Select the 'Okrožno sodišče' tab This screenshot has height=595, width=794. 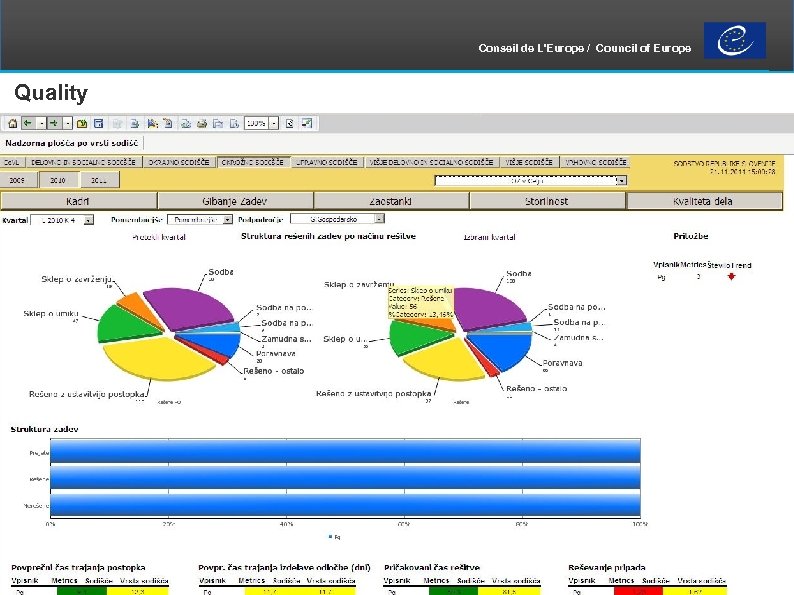point(253,162)
